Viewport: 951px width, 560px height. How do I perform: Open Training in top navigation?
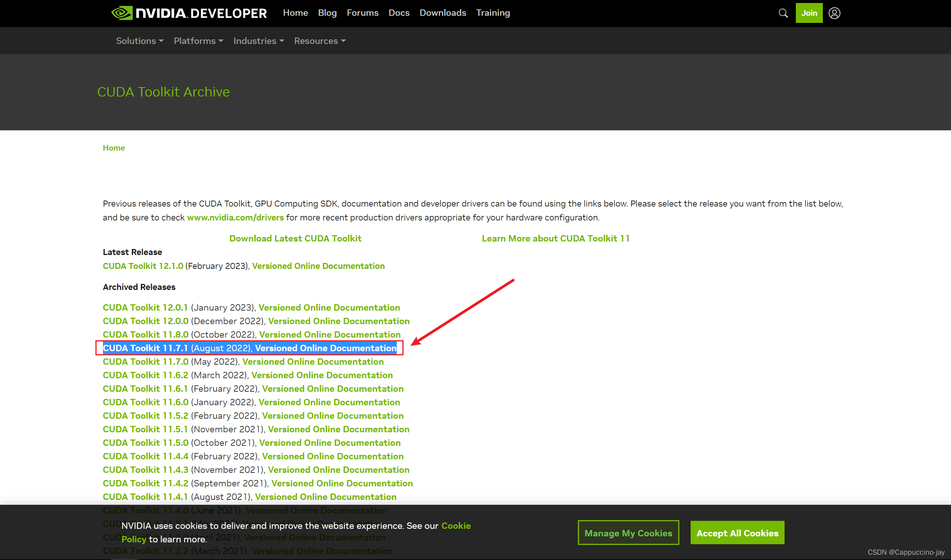click(x=493, y=13)
